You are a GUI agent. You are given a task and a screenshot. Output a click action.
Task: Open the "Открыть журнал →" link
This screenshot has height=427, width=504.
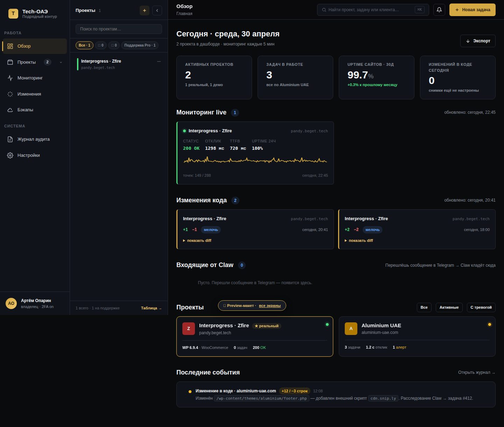(477, 372)
